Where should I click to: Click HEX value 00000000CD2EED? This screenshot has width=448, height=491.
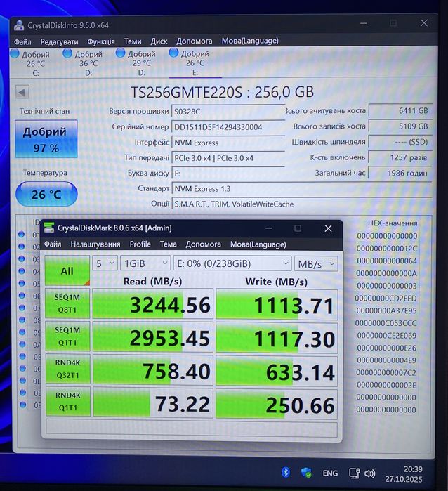click(x=386, y=298)
